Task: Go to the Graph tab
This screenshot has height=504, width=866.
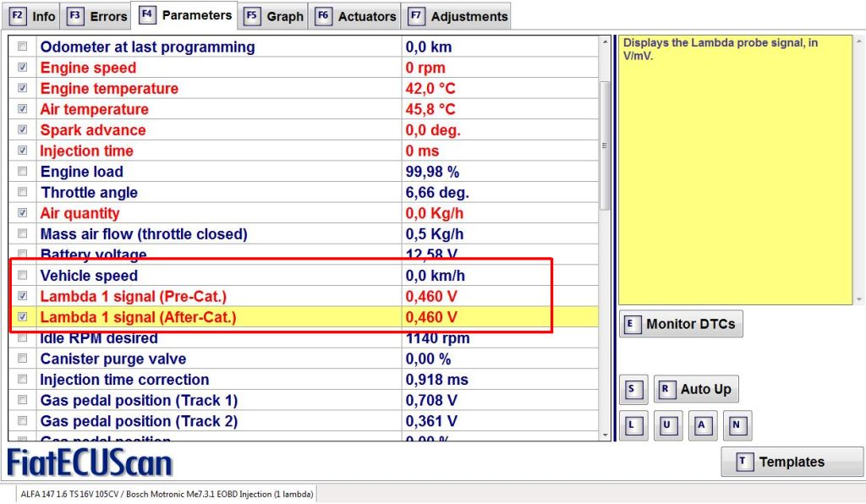Action: pyautogui.click(x=275, y=16)
